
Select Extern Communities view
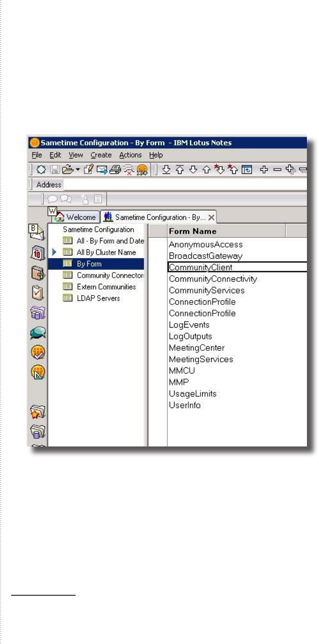click(x=99, y=287)
